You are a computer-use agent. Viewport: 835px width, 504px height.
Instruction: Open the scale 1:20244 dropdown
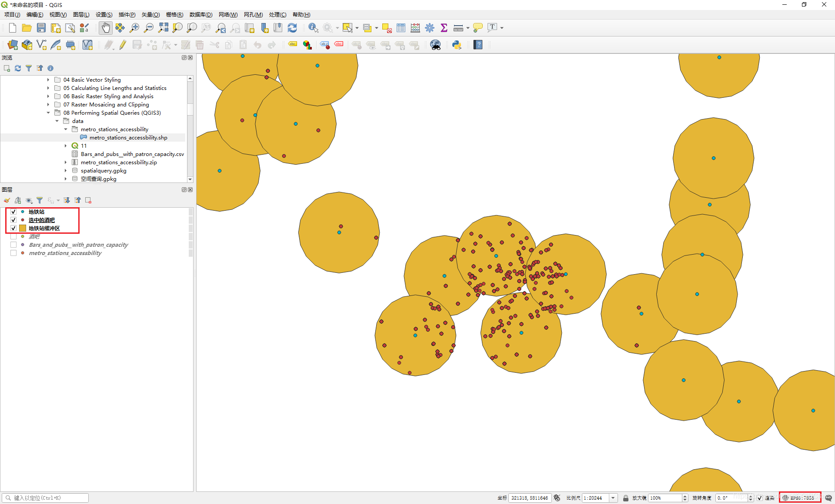point(613,498)
